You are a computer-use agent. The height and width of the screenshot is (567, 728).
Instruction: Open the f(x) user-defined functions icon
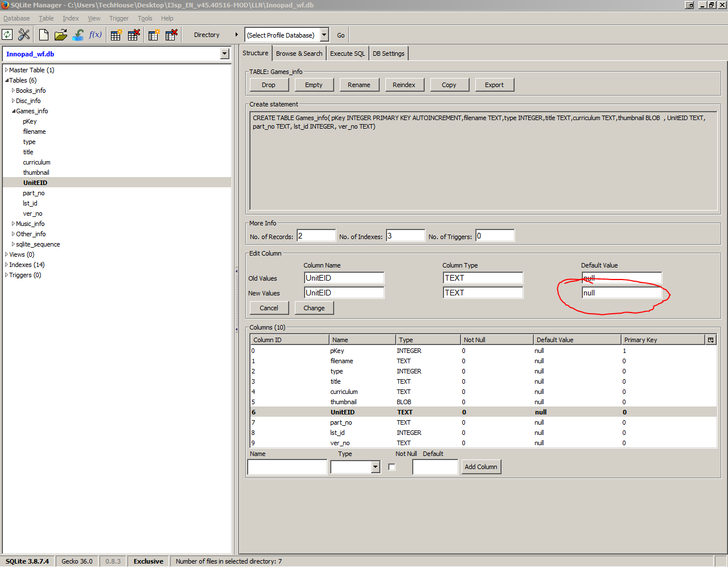(95, 35)
